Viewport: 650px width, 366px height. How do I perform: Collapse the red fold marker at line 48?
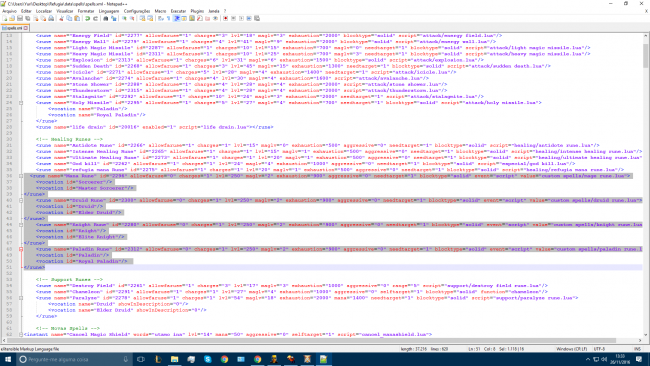click(21, 249)
